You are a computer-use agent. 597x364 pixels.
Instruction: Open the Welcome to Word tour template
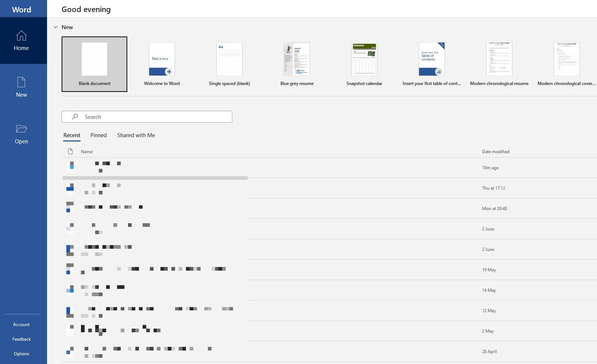click(x=162, y=59)
